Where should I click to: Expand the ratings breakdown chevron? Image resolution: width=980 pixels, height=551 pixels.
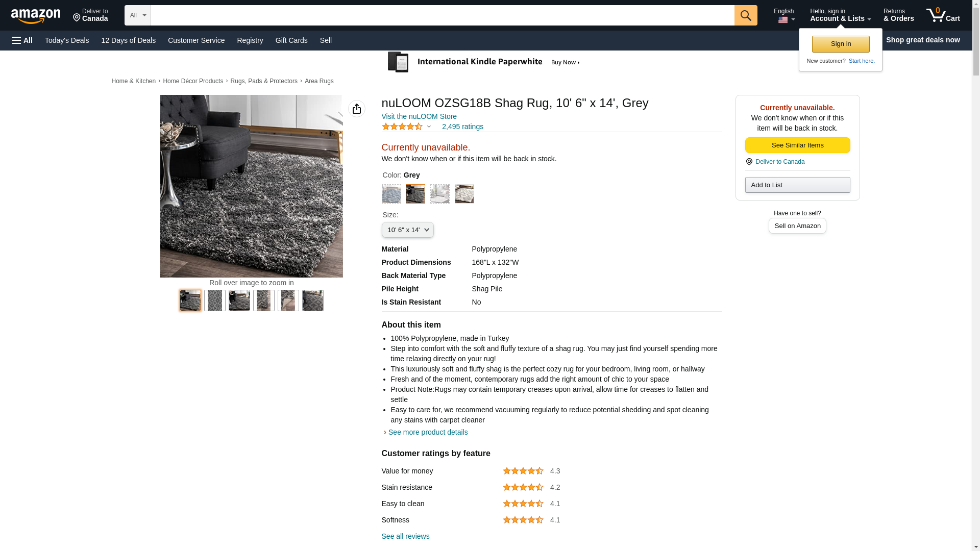pos(429,127)
